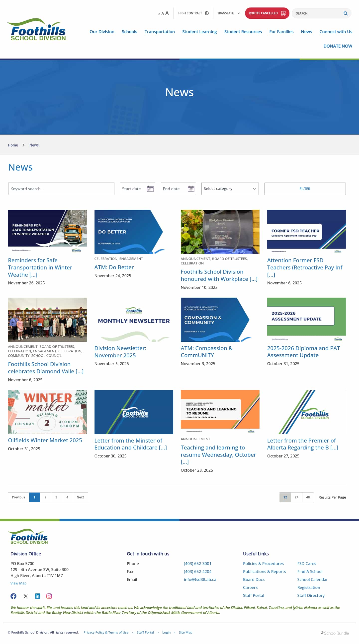This screenshot has height=644, width=359.
Task: Click the medium font size A
Action: click(x=163, y=13)
